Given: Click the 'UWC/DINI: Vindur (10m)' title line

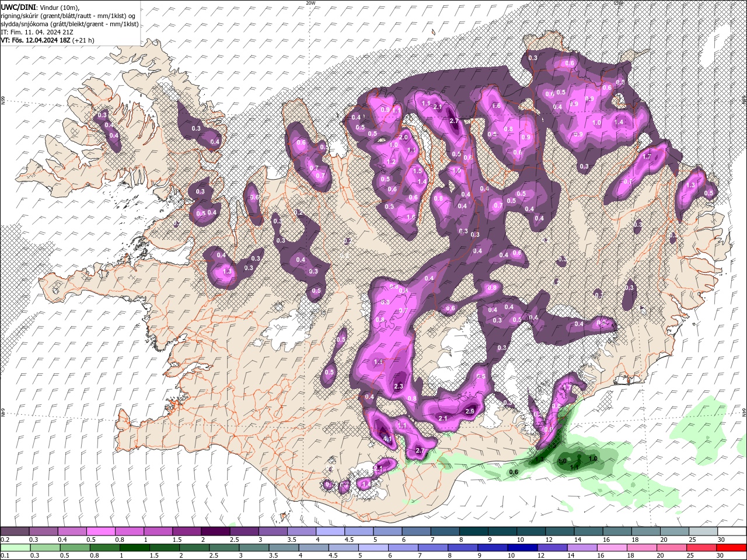Looking at the screenshot, I should click(40, 7).
